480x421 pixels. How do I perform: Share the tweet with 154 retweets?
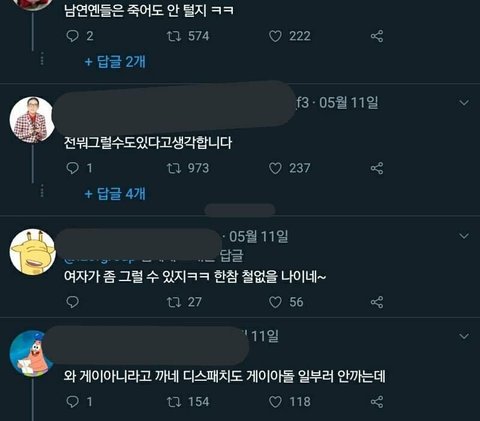[377, 402]
